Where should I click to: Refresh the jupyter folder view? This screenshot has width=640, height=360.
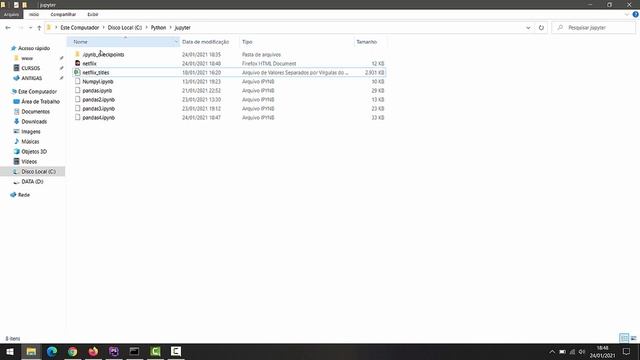point(541,28)
